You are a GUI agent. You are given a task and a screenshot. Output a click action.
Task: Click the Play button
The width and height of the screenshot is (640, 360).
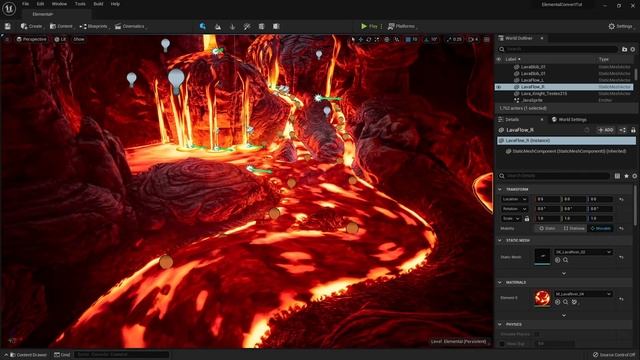click(369, 26)
